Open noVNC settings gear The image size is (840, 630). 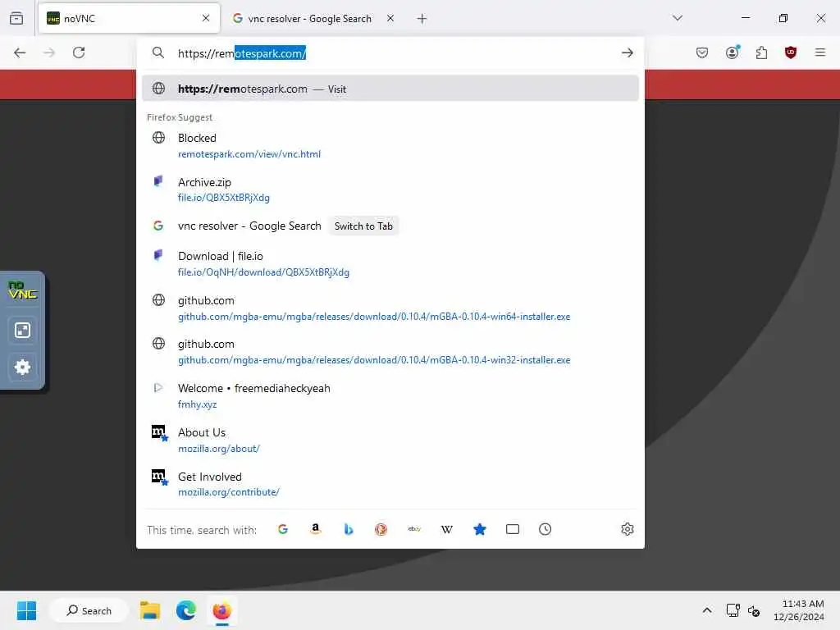pyautogui.click(x=22, y=367)
